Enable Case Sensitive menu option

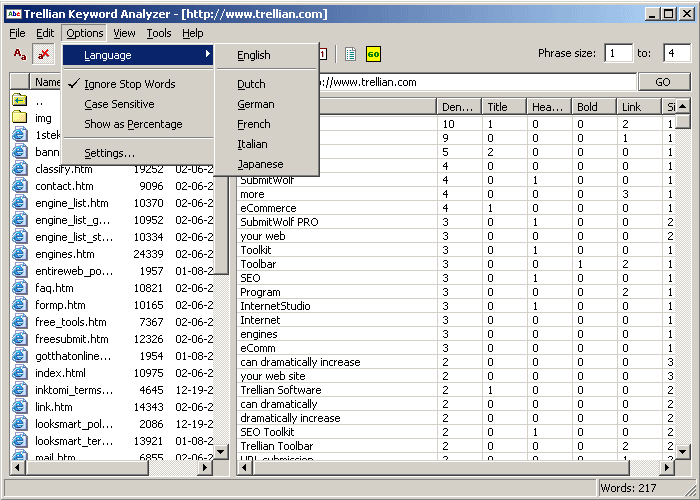point(137,104)
